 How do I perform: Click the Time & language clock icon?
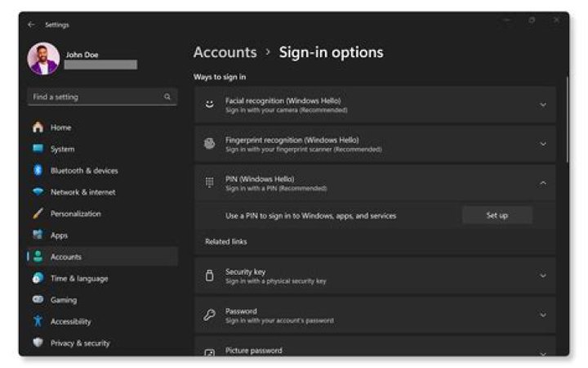38,278
